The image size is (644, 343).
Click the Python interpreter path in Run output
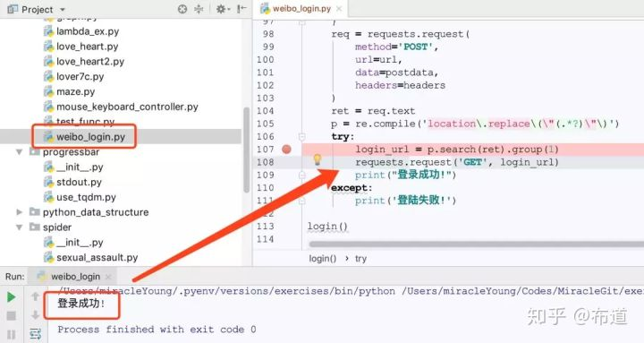227,291
